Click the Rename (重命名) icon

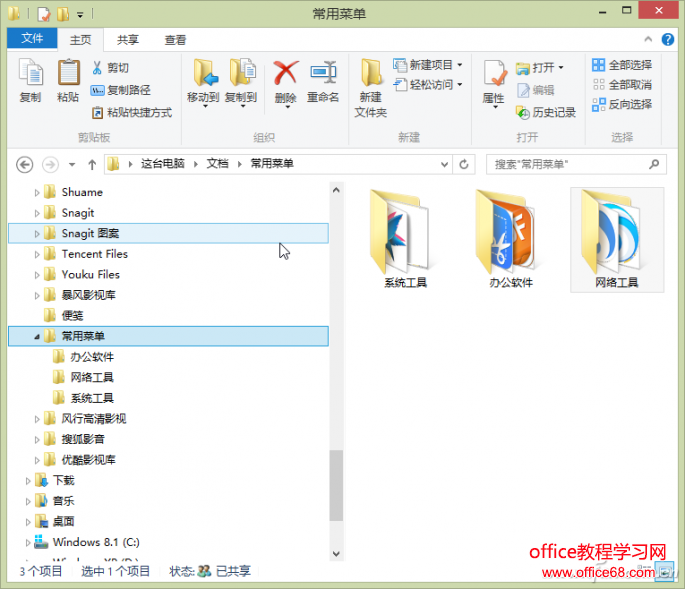click(x=323, y=73)
